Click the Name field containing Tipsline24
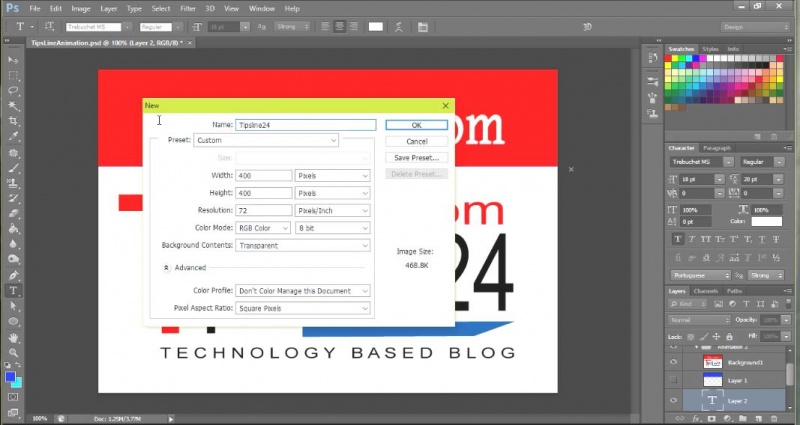Screen dimensions: 800x425 [x=306, y=125]
